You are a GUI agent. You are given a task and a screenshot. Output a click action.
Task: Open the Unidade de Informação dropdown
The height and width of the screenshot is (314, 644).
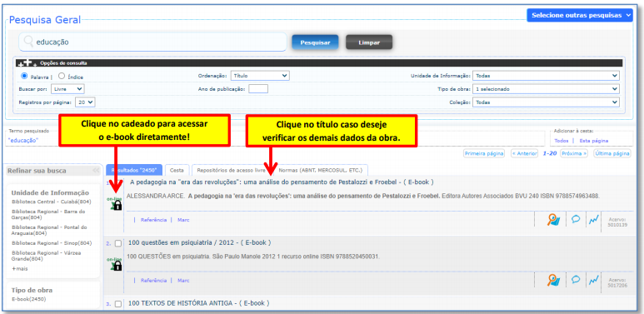[546, 76]
